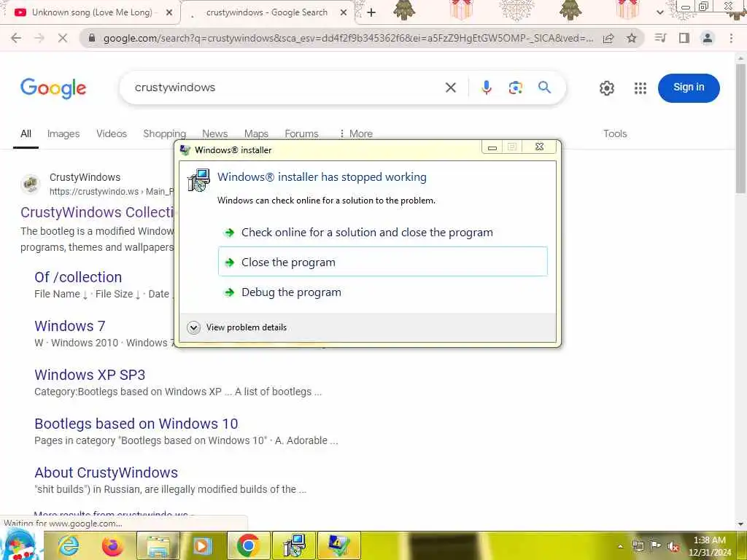Open Chrome three-dot menu
Image resolution: width=747 pixels, height=560 pixels.
point(731,38)
